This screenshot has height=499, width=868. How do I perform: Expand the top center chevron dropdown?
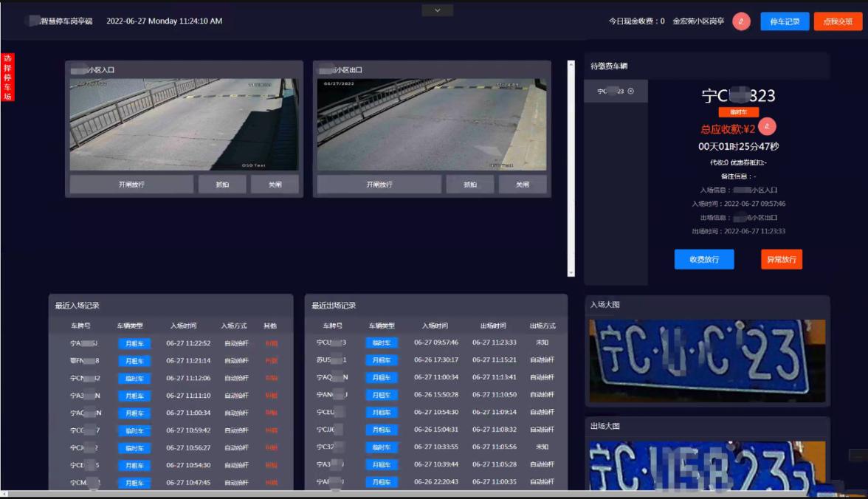(x=437, y=10)
